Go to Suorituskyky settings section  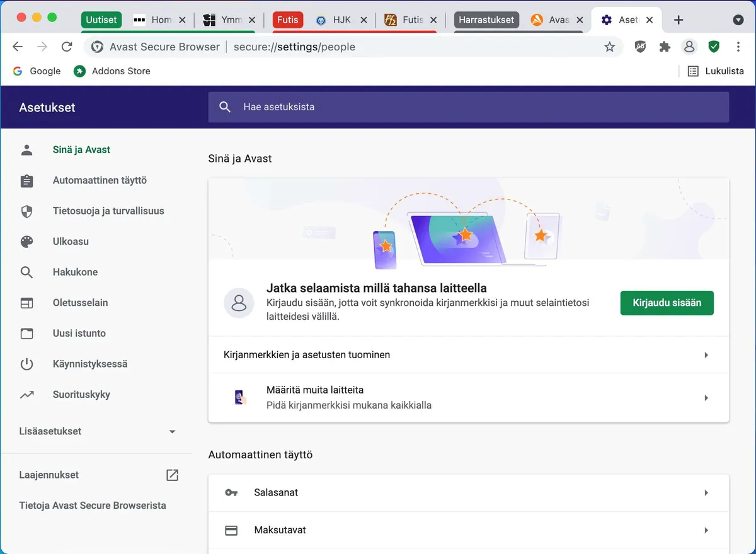click(x=81, y=395)
